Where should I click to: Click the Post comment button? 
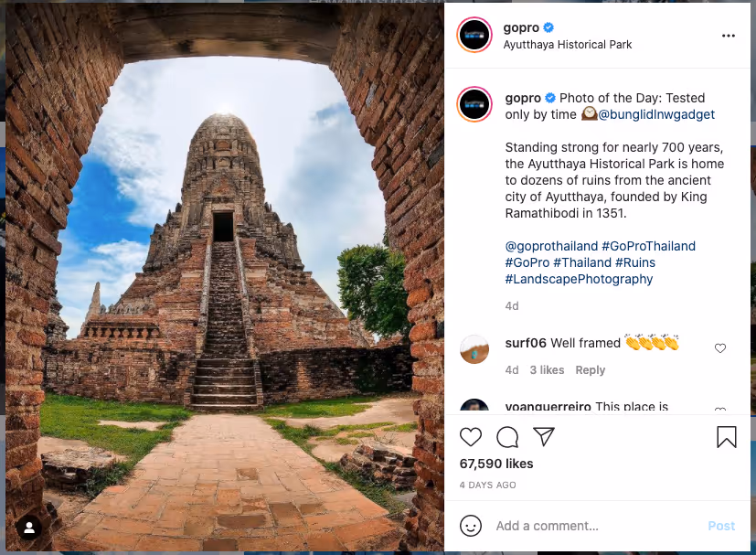click(x=721, y=526)
